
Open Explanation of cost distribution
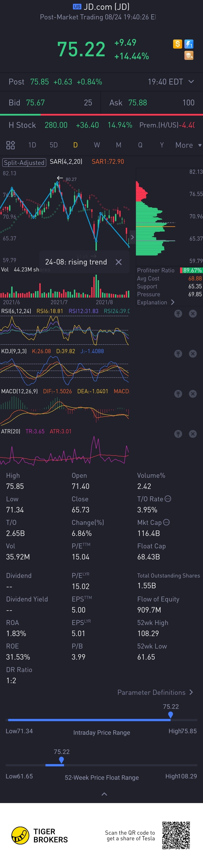155,302
